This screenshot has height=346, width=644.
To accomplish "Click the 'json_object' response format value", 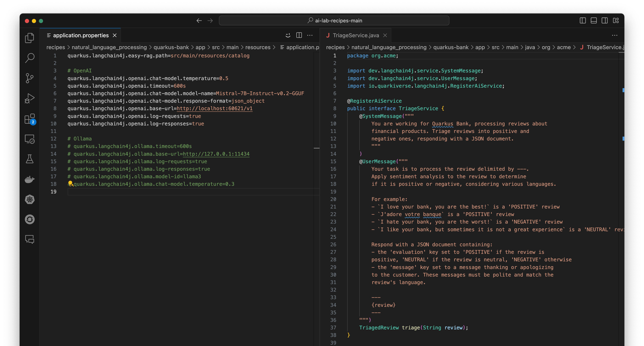I will (248, 101).
